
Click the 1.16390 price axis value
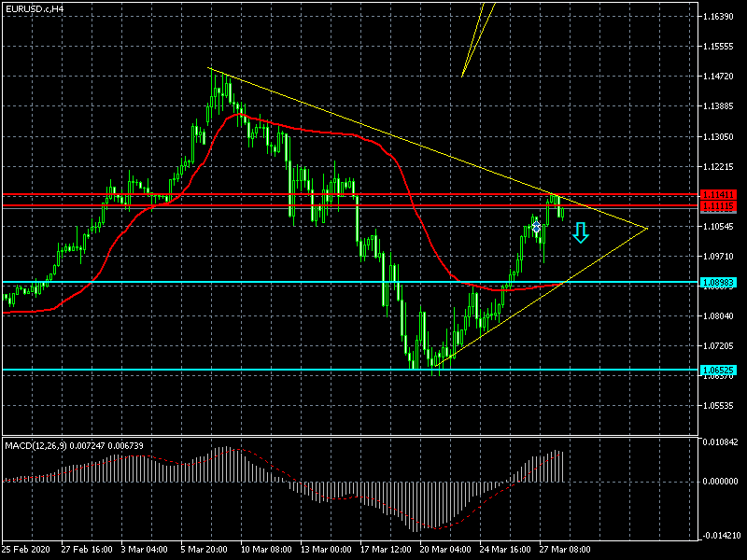coord(718,17)
